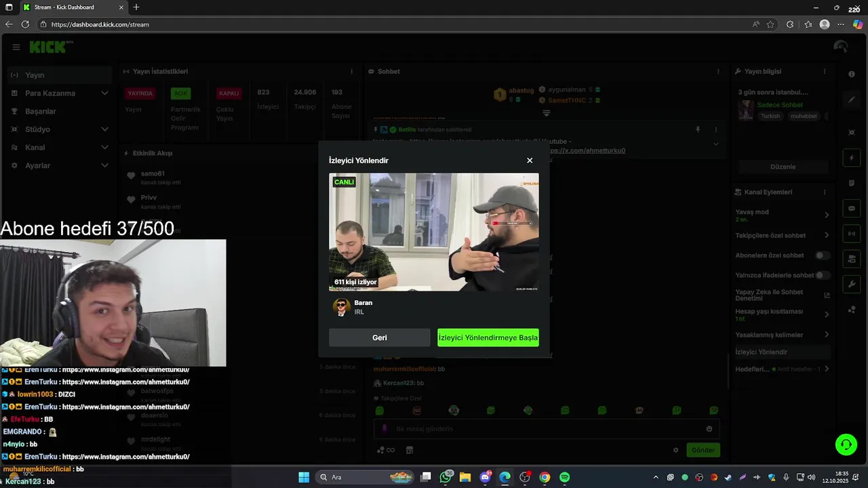Open Yayın bilgisi options menu
The height and width of the screenshot is (488, 868).
(825, 72)
